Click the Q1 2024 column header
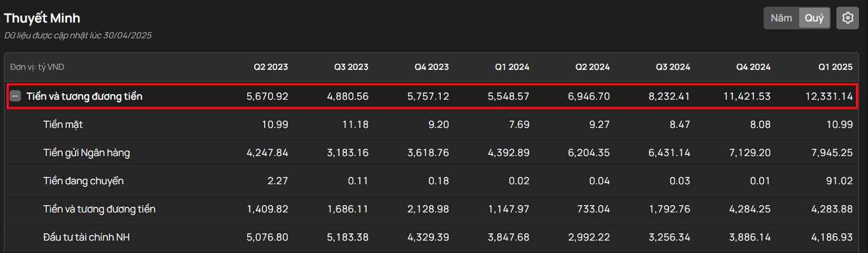This screenshot has width=868, height=253. point(512,67)
